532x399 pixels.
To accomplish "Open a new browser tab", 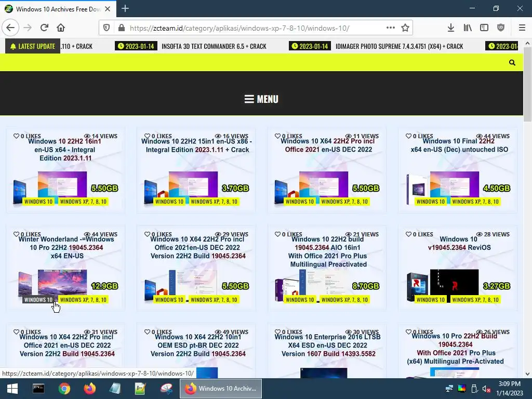I will click(x=125, y=8).
